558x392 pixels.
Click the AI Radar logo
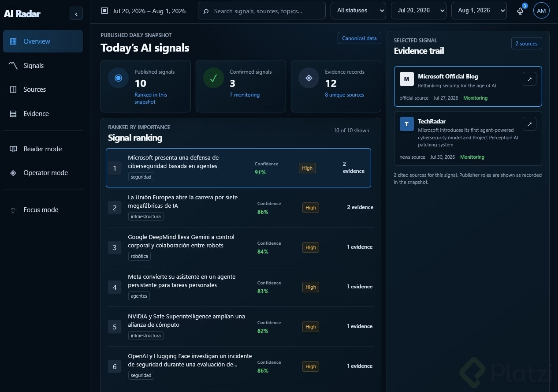click(x=22, y=14)
